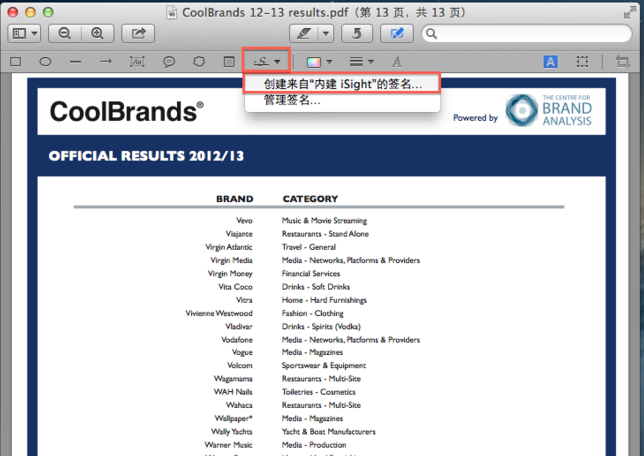Screen dimensions: 644x456
Task: Choose 创建来自"内建 iSight"的签名 menu item
Action: [342, 84]
